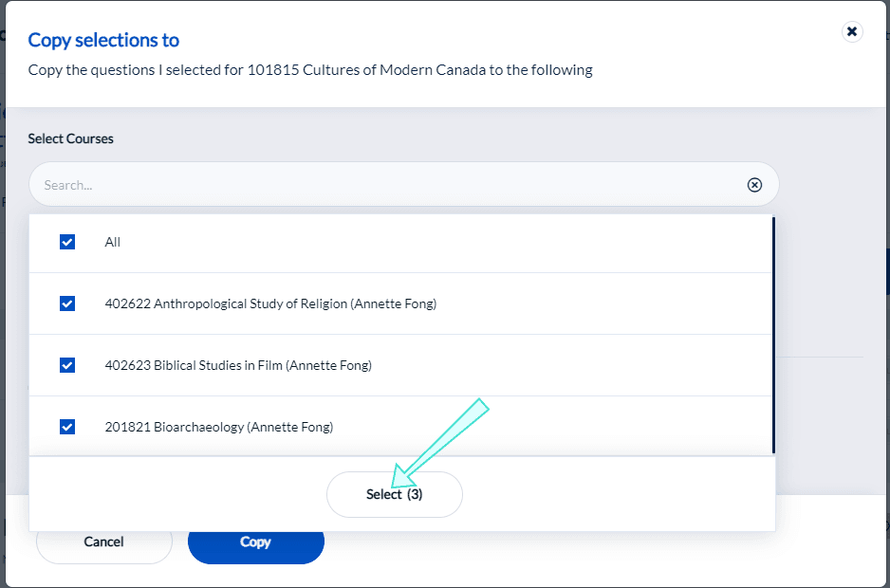Close the Copy selections dialog
890x588 pixels.
click(x=852, y=32)
